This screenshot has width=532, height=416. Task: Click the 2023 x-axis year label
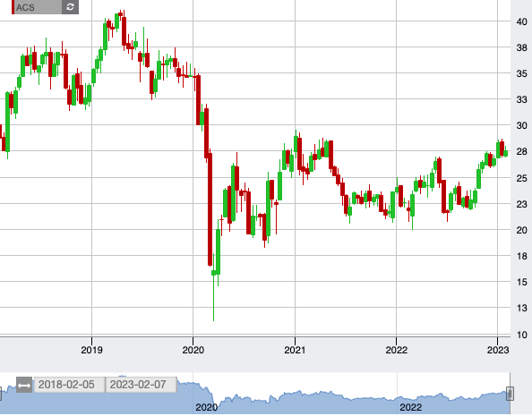coord(498,350)
